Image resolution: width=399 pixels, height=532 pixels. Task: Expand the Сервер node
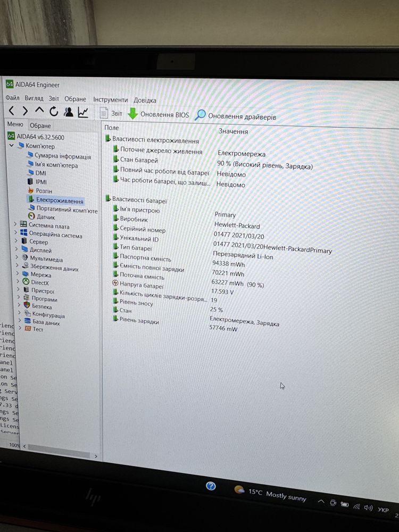point(16,240)
